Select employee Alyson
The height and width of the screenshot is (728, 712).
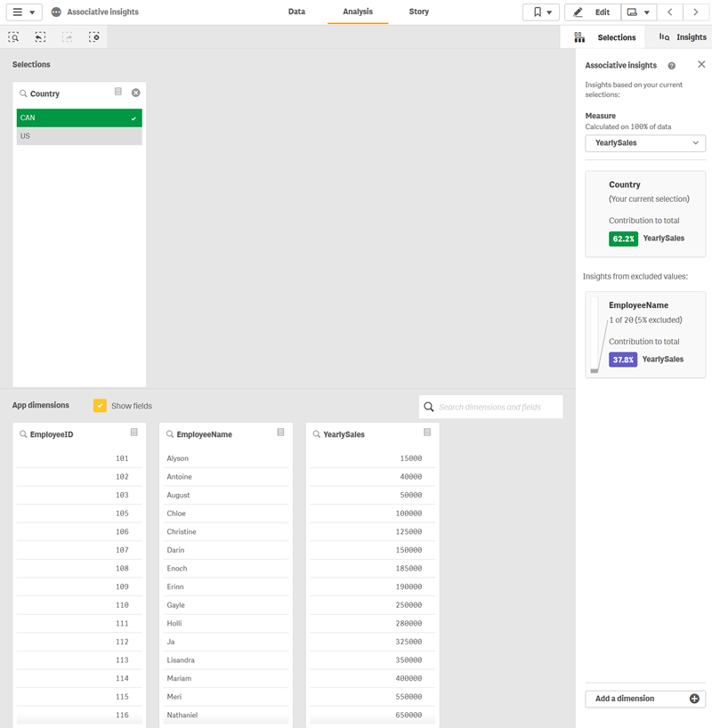226,458
